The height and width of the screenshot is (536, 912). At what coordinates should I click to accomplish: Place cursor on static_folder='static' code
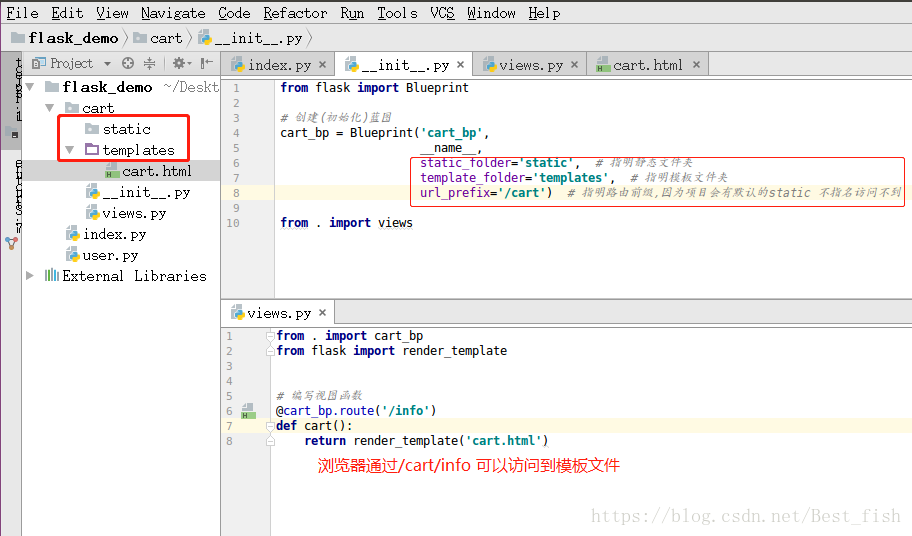point(500,163)
